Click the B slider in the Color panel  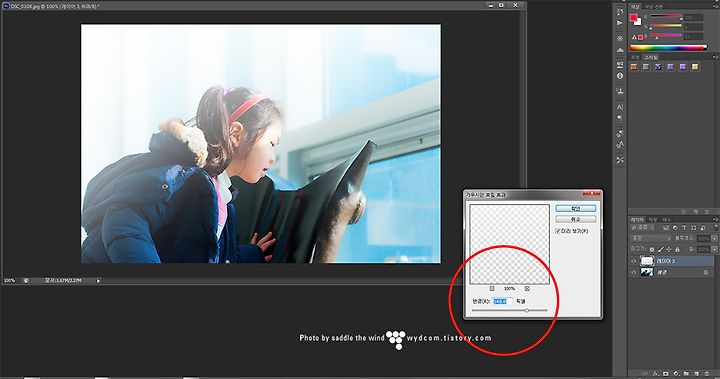tap(666, 35)
